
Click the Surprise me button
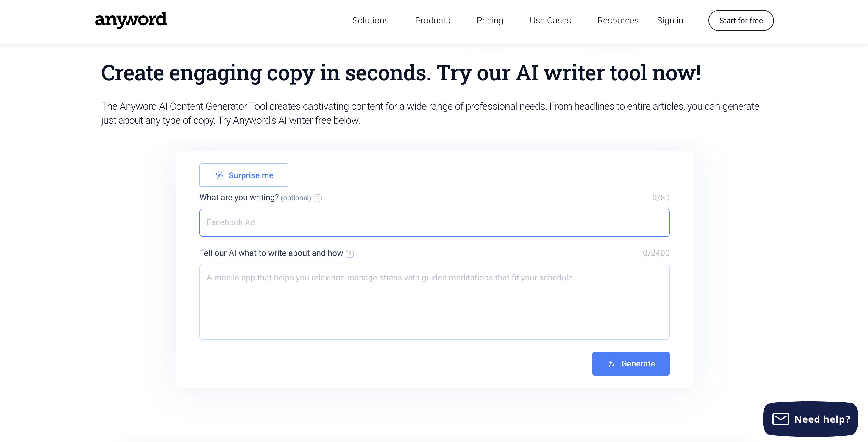point(243,175)
